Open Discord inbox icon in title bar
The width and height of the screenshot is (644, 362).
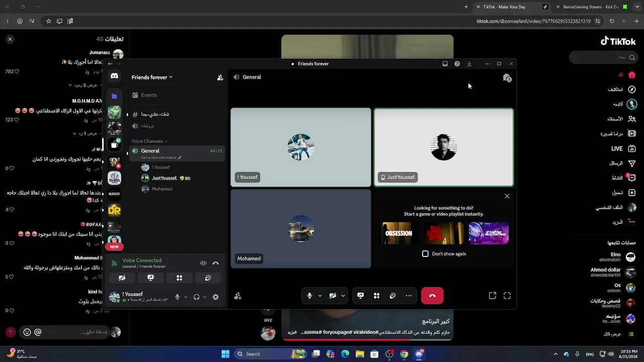pos(445,64)
